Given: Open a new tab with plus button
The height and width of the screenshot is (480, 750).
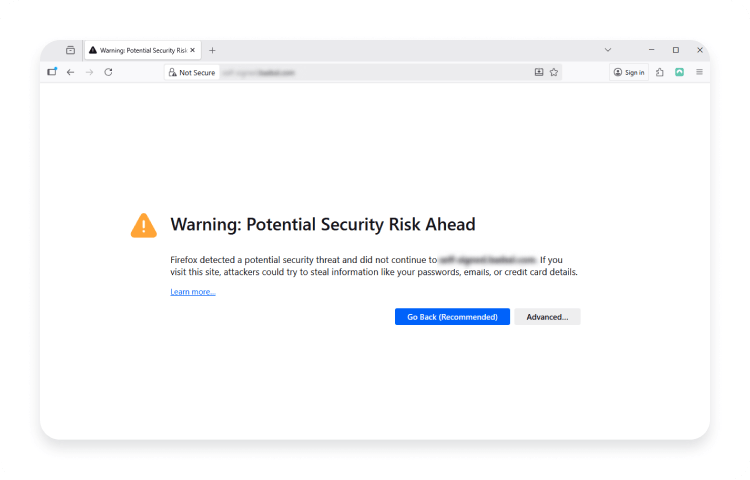Looking at the screenshot, I should coord(212,50).
